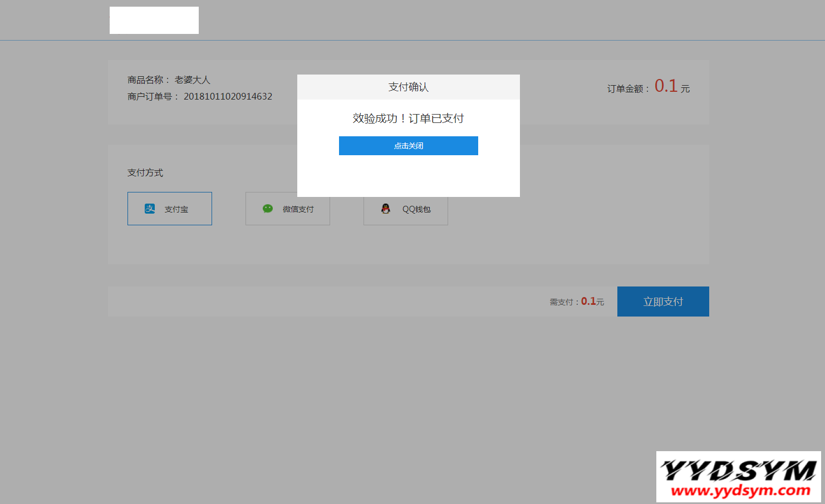Click the 点击关闭 button in the dialog
This screenshot has width=825, height=504.
[x=408, y=146]
